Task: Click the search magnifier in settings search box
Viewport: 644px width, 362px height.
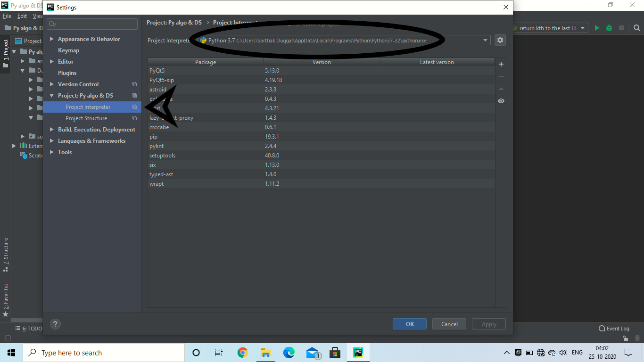Action: (x=52, y=24)
